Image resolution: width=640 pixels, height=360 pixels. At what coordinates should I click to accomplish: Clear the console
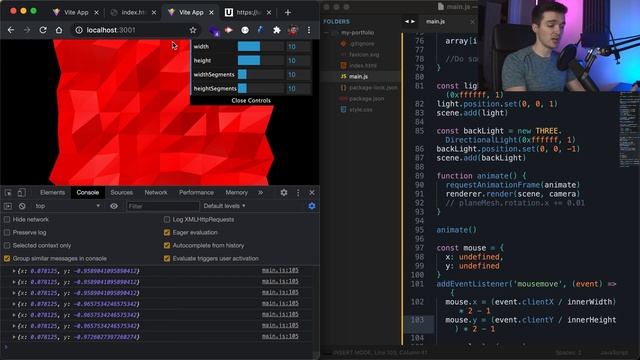coord(22,206)
